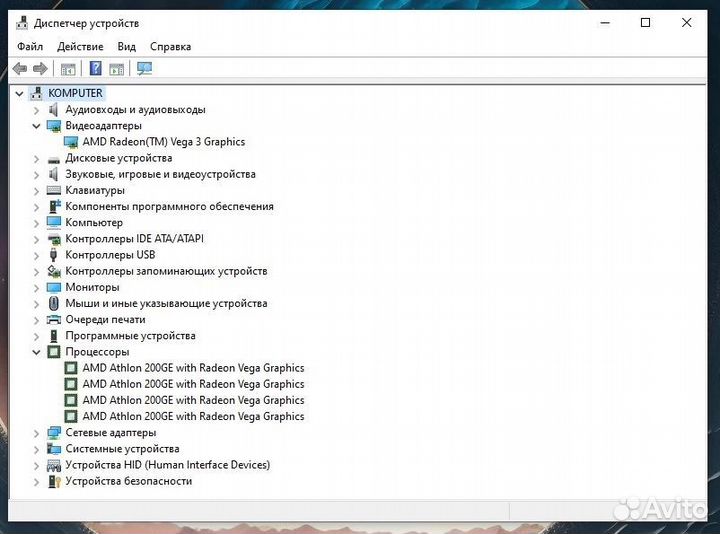
Task: Expand the Сетевые адаптеры category
Action: coord(37,433)
